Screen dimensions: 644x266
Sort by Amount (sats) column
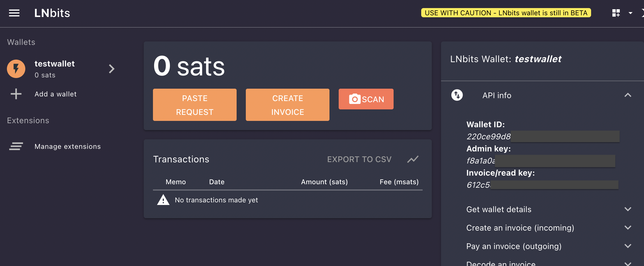click(x=324, y=182)
